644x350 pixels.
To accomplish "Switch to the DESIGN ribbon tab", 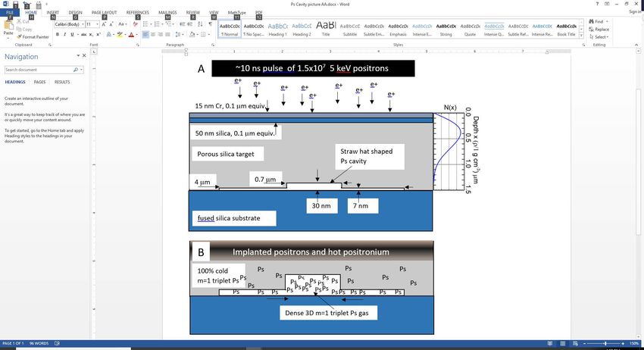I will (x=75, y=13).
